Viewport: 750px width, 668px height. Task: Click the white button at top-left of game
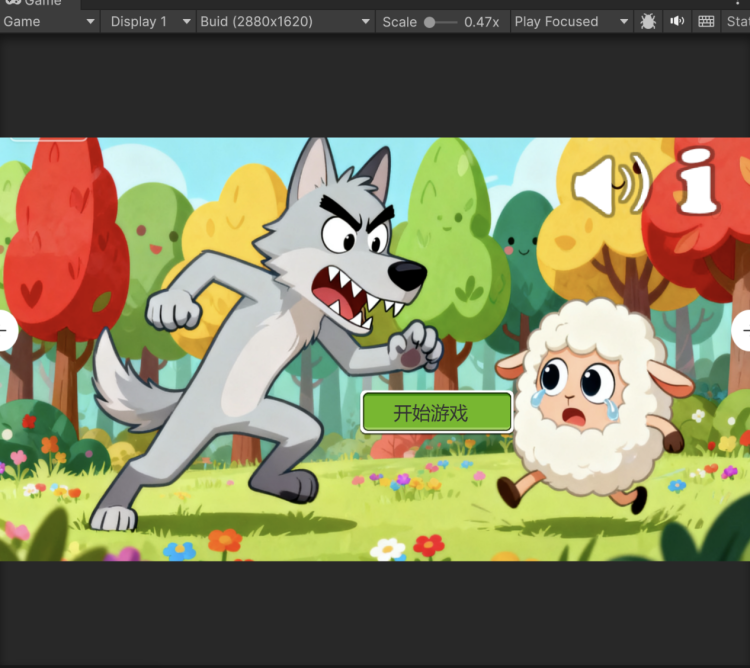pos(48,139)
